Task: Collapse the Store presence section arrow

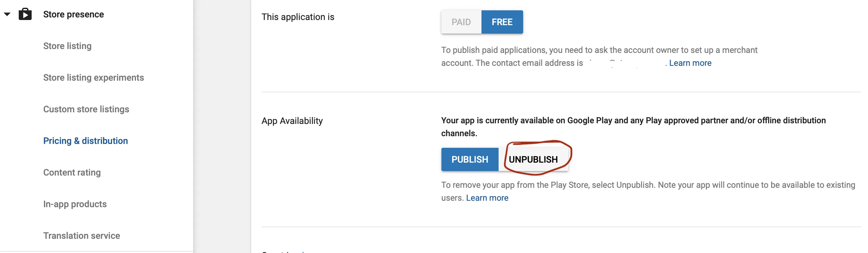Action: click(7, 14)
